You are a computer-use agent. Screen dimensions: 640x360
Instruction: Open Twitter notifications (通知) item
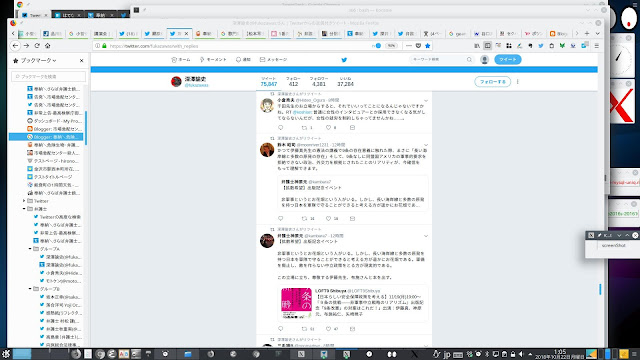click(243, 60)
